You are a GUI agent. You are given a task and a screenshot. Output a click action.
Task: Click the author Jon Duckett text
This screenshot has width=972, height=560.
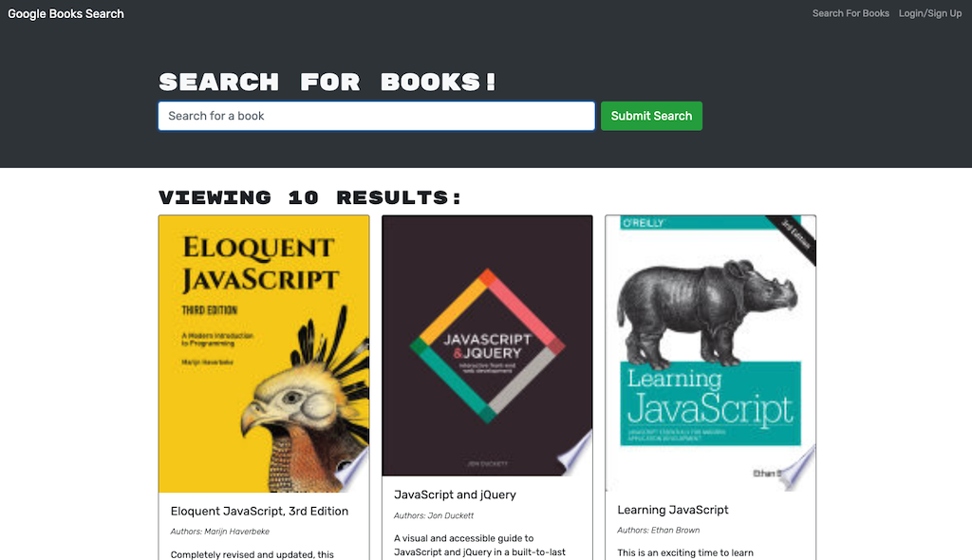tap(435, 515)
